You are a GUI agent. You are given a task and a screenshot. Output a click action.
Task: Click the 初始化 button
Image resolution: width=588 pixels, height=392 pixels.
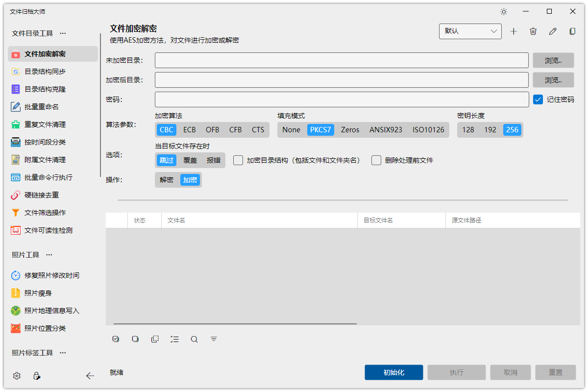[x=393, y=372]
